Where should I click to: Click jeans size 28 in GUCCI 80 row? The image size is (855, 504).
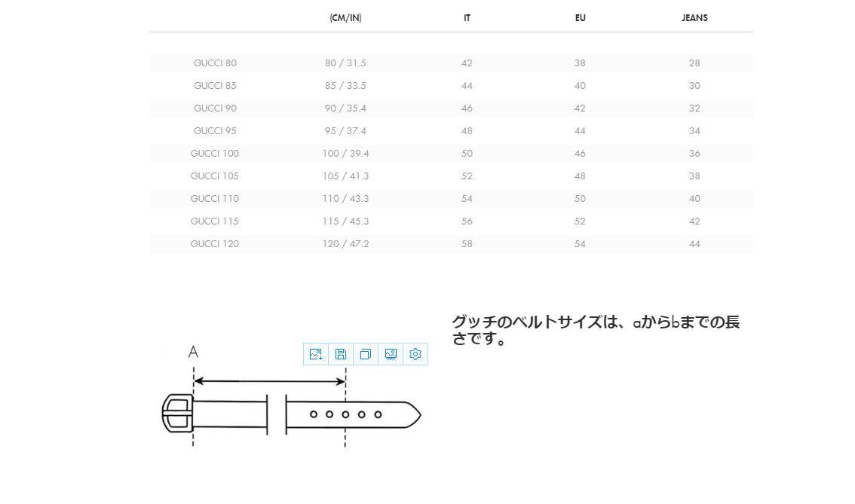(x=694, y=63)
